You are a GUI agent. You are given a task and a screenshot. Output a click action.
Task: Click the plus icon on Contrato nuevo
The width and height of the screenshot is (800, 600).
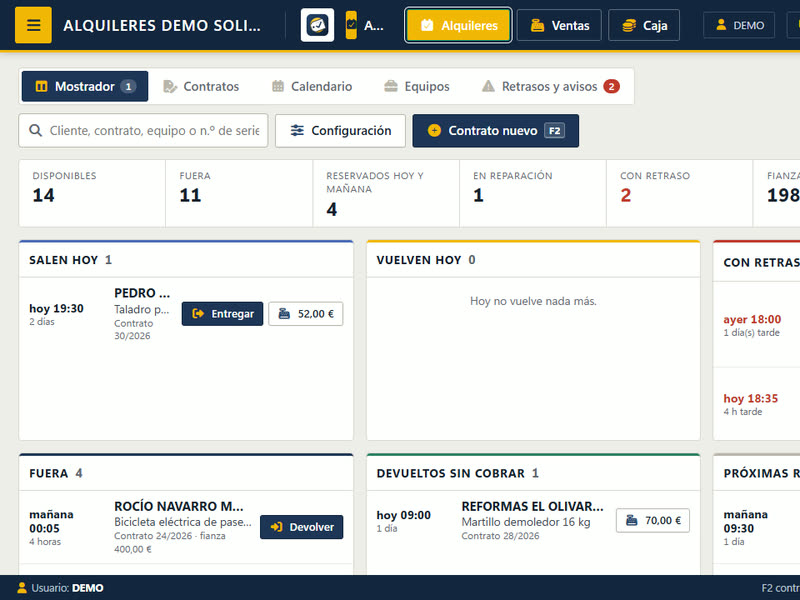pyautogui.click(x=434, y=131)
